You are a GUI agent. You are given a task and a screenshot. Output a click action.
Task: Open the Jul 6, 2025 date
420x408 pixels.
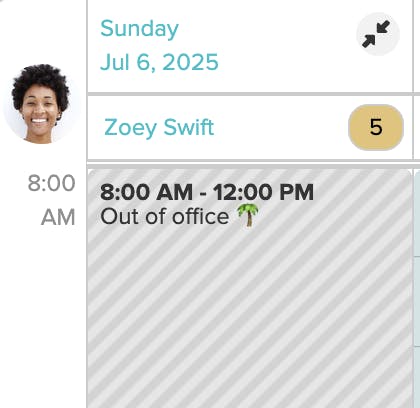click(159, 62)
